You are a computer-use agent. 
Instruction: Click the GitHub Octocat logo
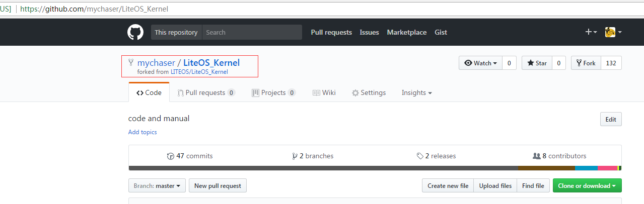pos(135,32)
